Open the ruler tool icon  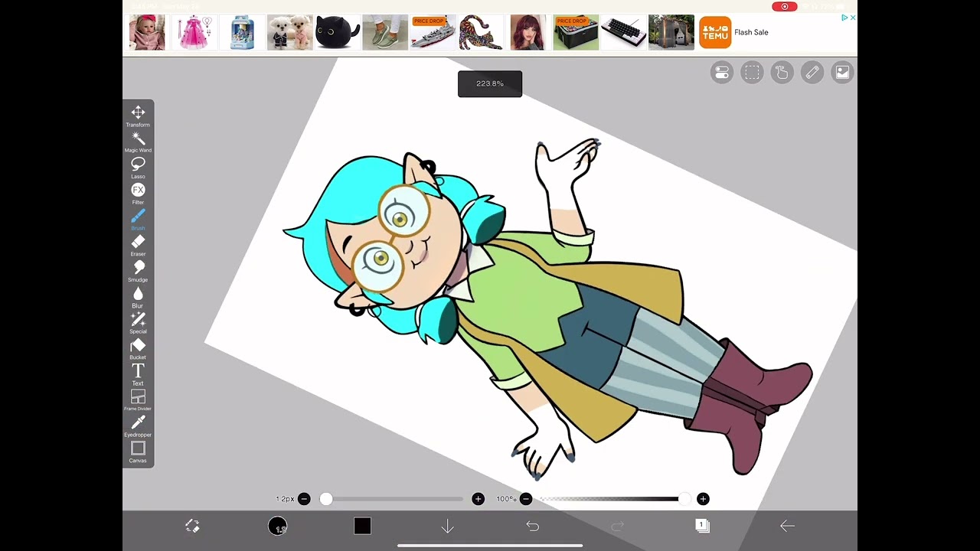[x=812, y=73]
